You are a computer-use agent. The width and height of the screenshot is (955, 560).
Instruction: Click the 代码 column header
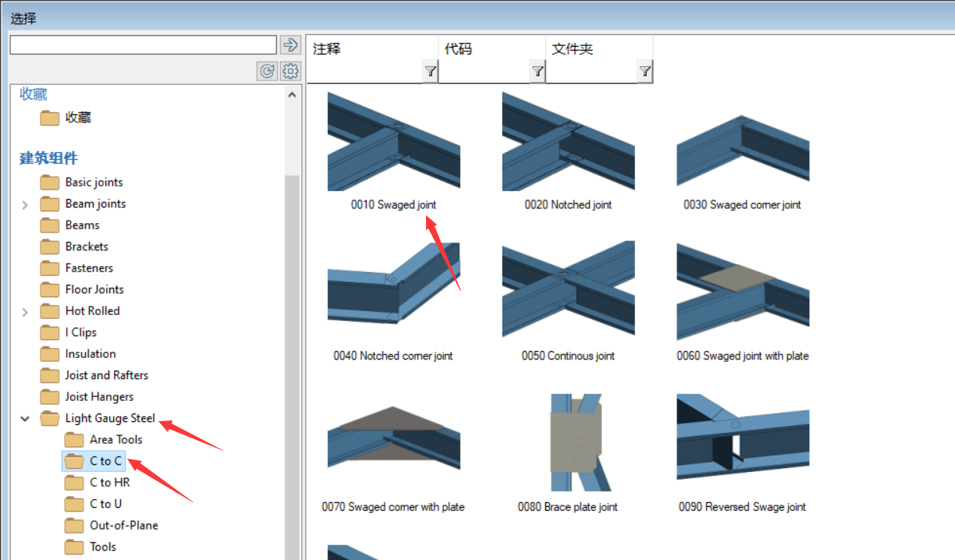click(458, 49)
